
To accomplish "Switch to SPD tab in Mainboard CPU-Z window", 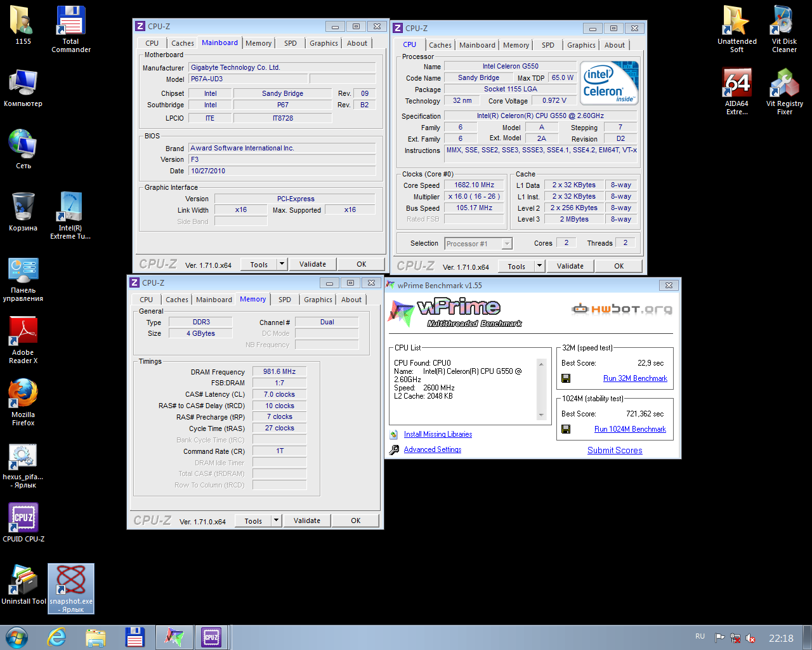I will pyautogui.click(x=291, y=43).
